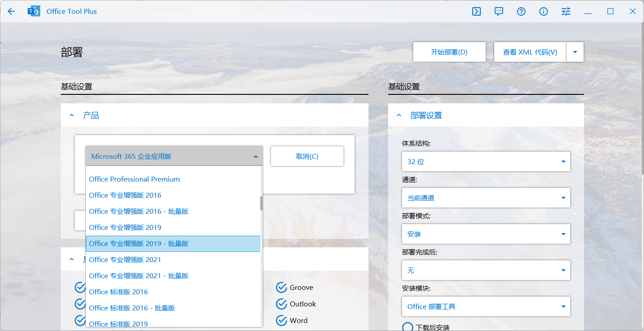644x331 pixels.
Task: Open the 安装模块 dropdown showing Office 部署工具
Action: [x=486, y=306]
